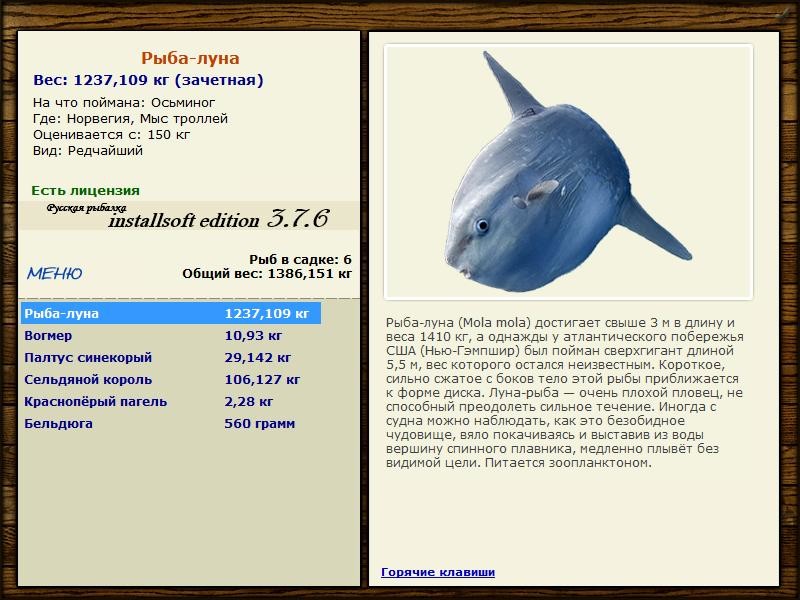Open the МЕНЮ link
This screenshot has width=800, height=600.
click(x=55, y=273)
